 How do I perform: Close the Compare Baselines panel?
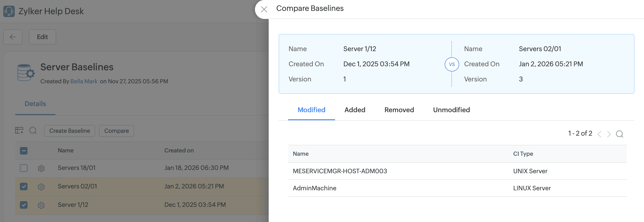[264, 9]
